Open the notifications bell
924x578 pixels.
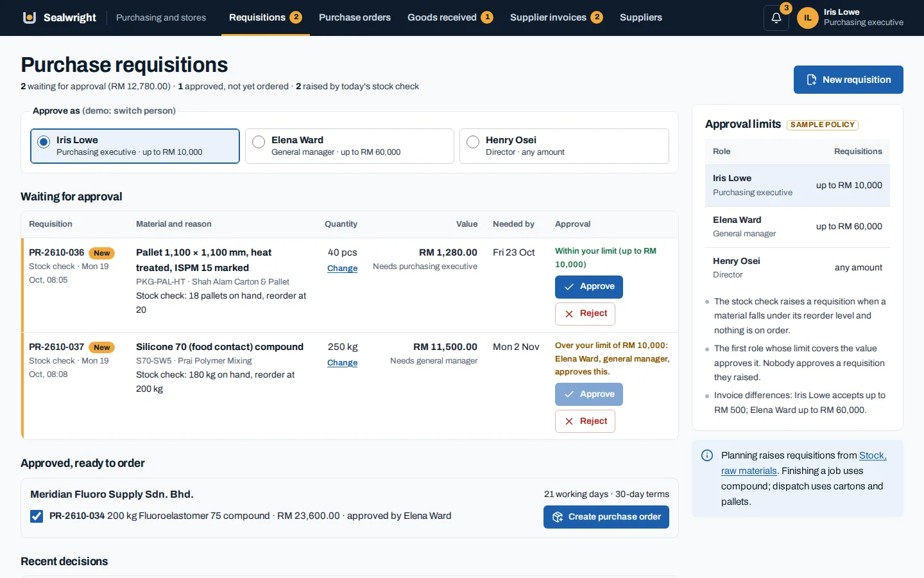pos(776,18)
